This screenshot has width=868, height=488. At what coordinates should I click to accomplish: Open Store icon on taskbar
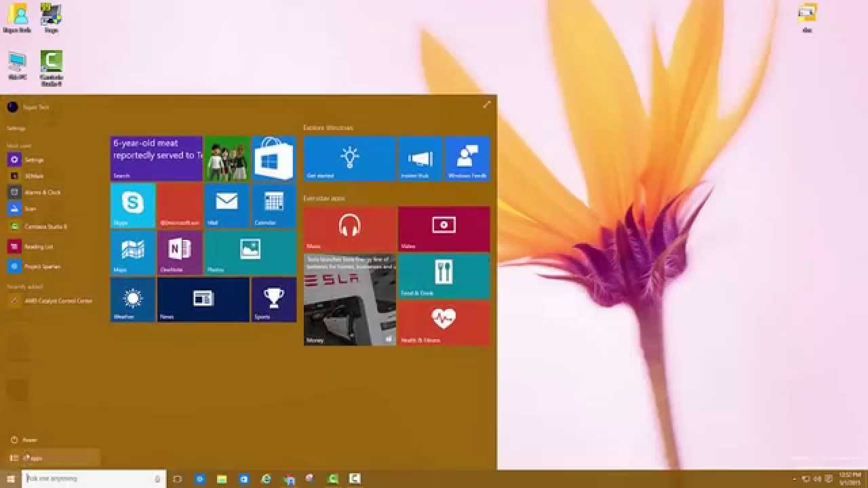243,479
